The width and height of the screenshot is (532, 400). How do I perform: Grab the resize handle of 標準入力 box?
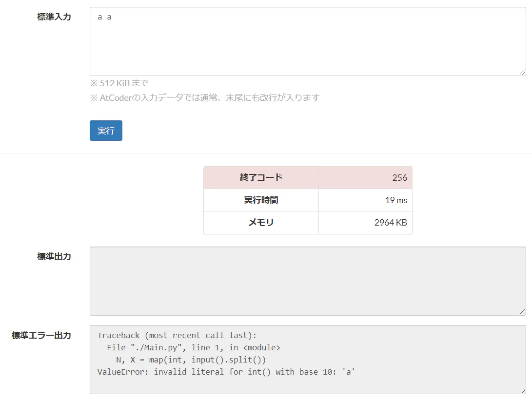522,72
